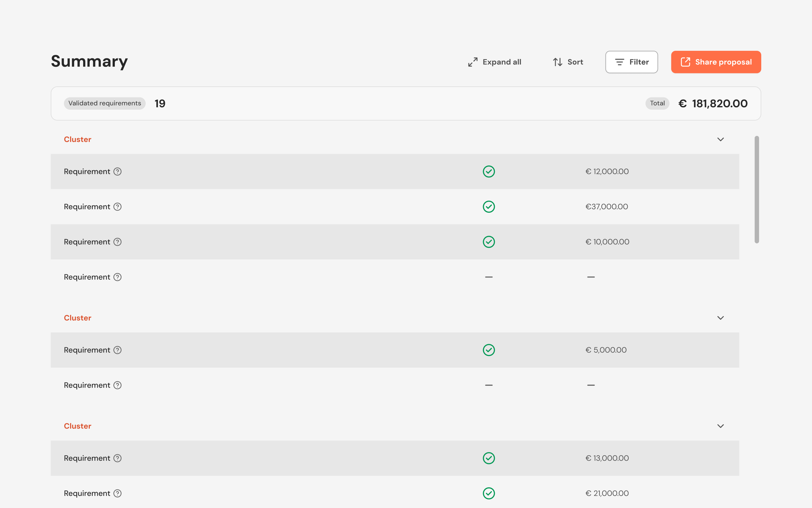This screenshot has width=812, height=508.
Task: Select the € 10,000.00 price value
Action: click(x=607, y=242)
